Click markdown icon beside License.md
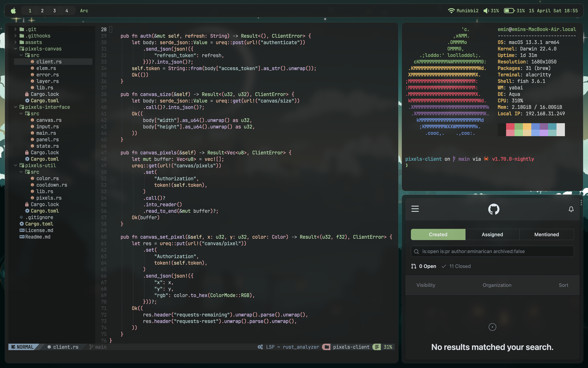588x368 pixels. point(22,230)
